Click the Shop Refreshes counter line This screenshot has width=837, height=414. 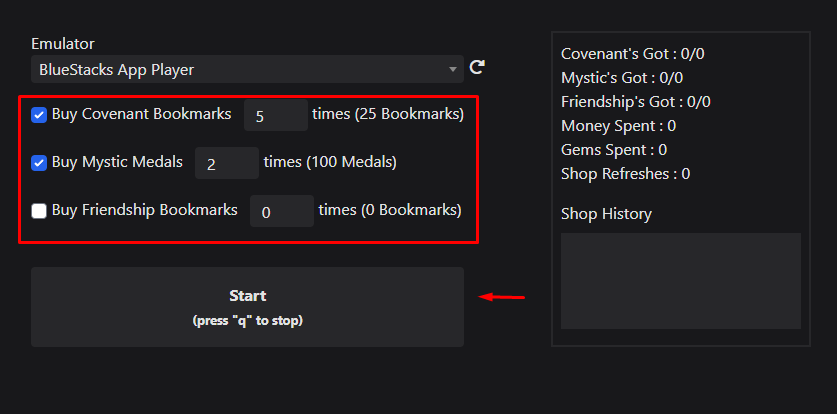[626, 174]
